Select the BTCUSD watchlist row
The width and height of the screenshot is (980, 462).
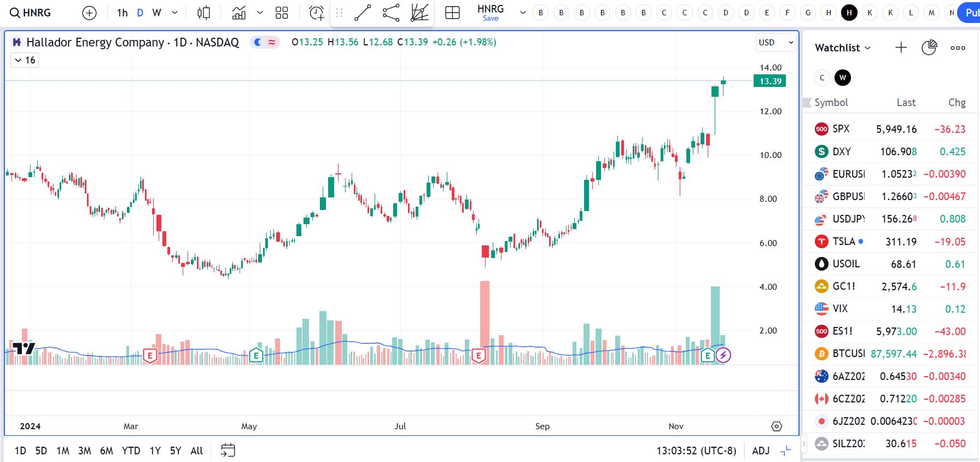pos(890,354)
